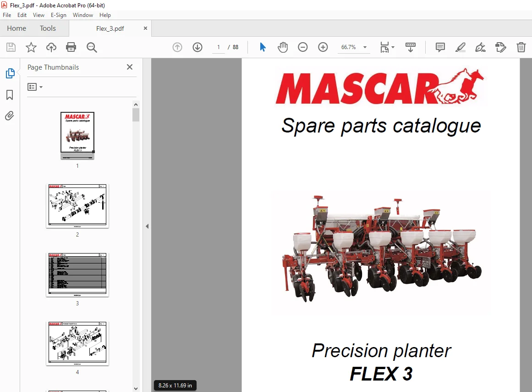This screenshot has height=392, width=532.
Task: Select page 2 thumbnail
Action: [77, 206]
